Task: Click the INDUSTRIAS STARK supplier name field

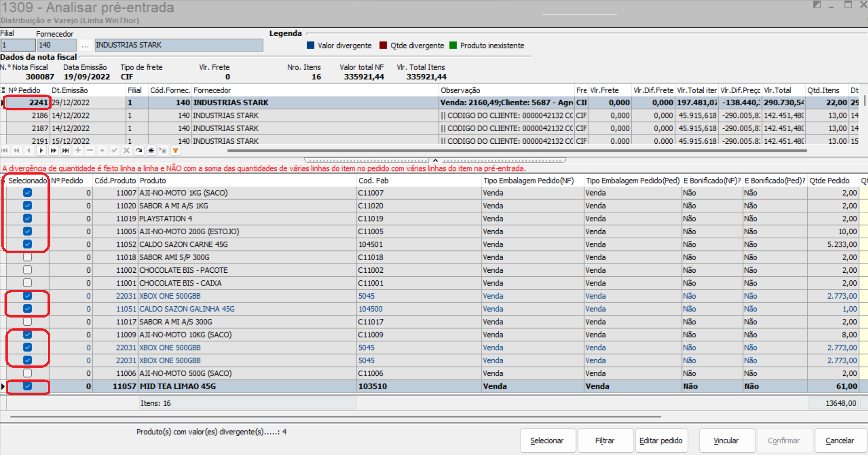Action: [x=179, y=45]
